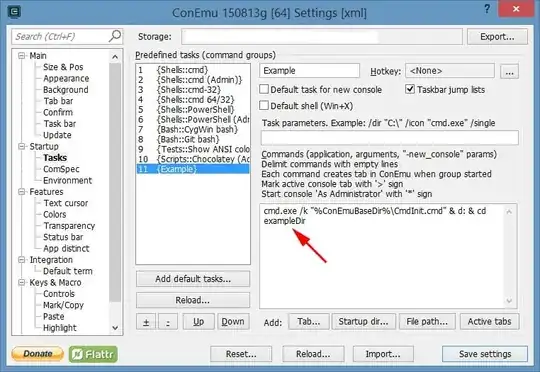This screenshot has height=372, width=540.
Task: Click the Flattr button
Action: coord(93,354)
